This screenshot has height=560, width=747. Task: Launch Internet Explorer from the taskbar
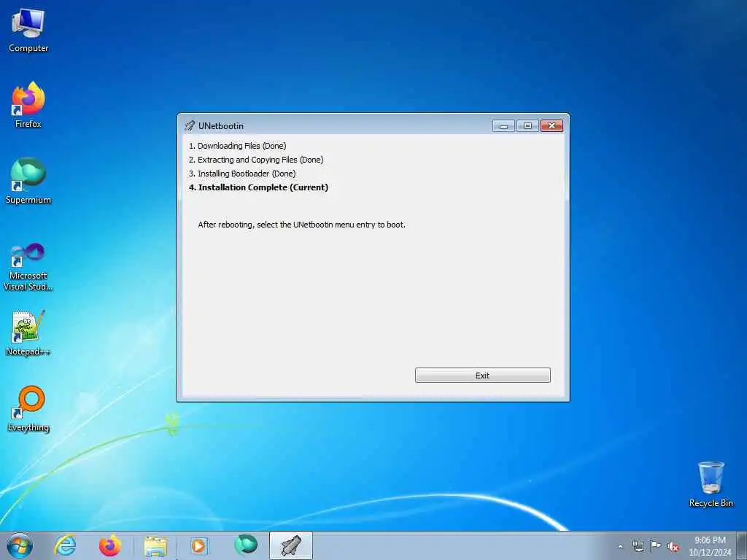pyautogui.click(x=65, y=545)
